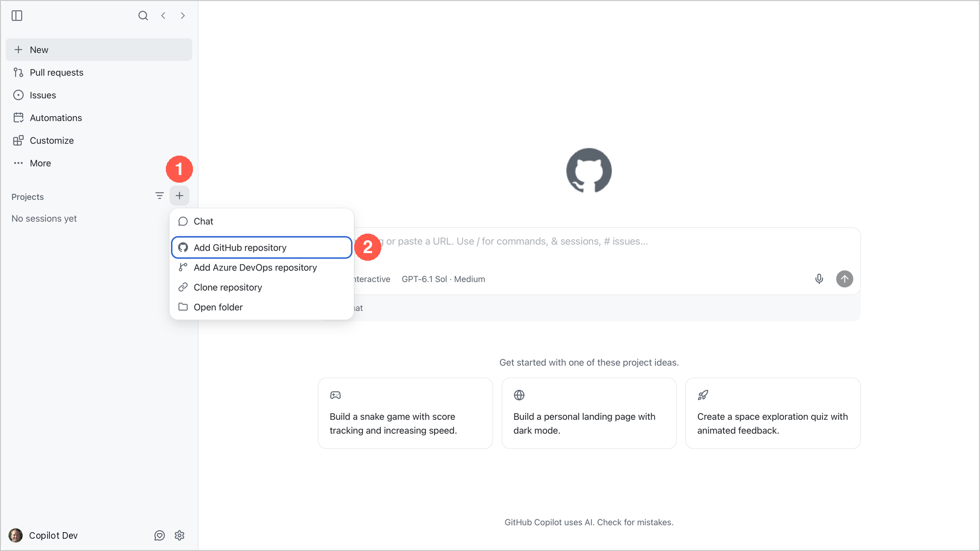980x551 pixels.
Task: Click the 'No sessions yet' text
Action: pyautogui.click(x=44, y=218)
